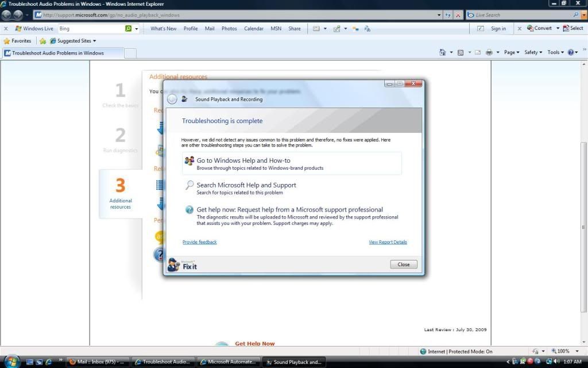Click step 1 Check the basics on page
Viewport: 588px width, 368px height.
(x=121, y=95)
